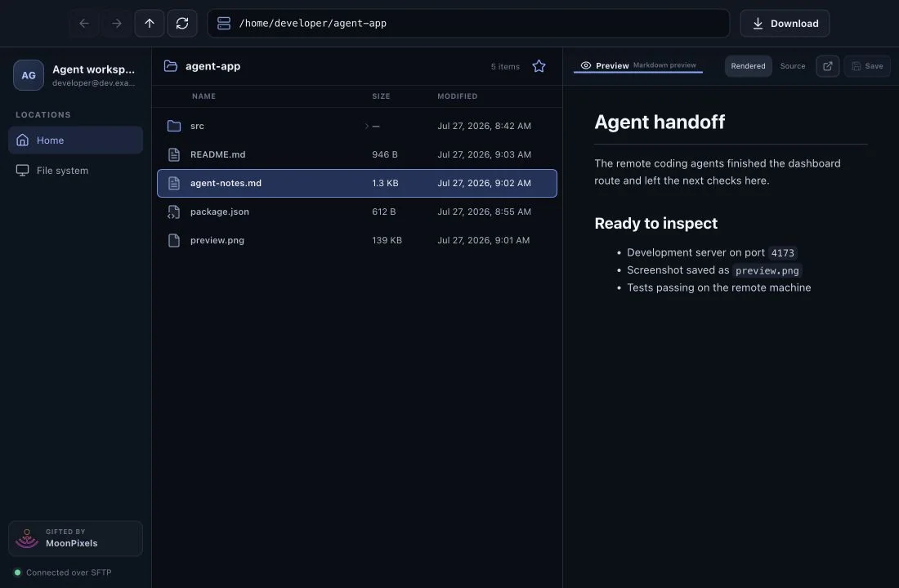Screen dimensions: 899x588
Task: Click the src folder icon
Action: 174,126
